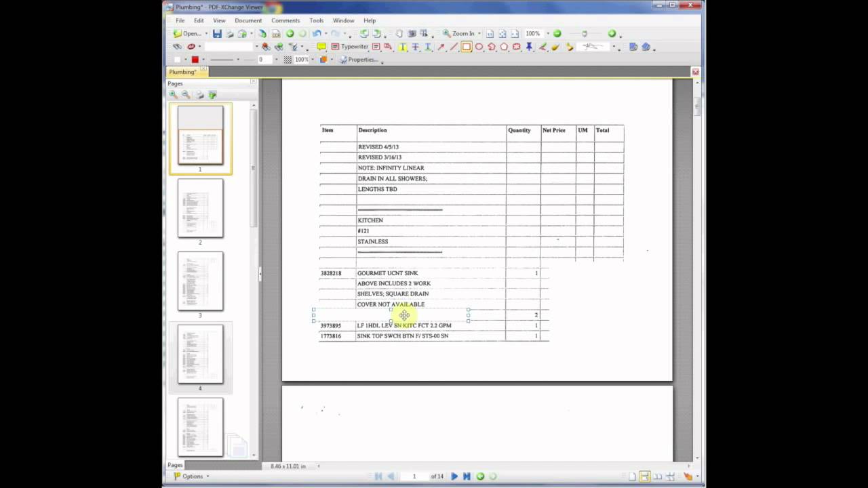Click the Print icon in toolbar
The width and height of the screenshot is (868, 488).
pyautogui.click(x=230, y=33)
